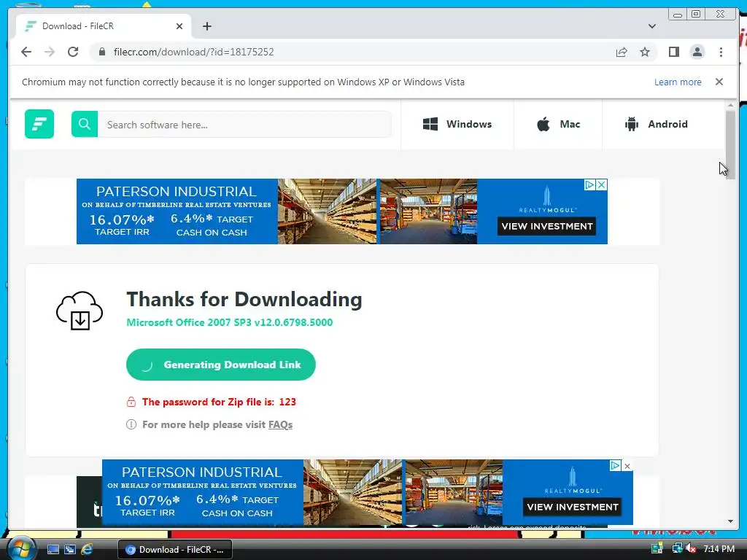747x560 pixels.
Task: Click the scrollbar down arrow
Action: pyautogui.click(x=730, y=521)
